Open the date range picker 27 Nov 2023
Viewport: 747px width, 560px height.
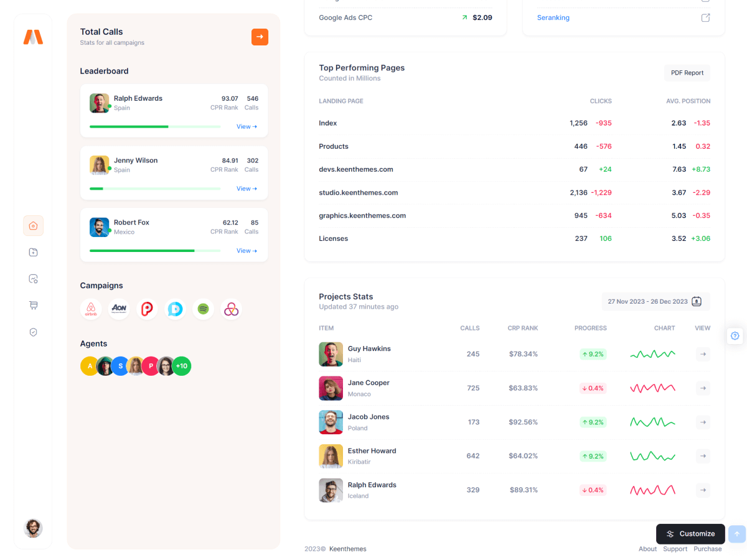[x=655, y=301]
